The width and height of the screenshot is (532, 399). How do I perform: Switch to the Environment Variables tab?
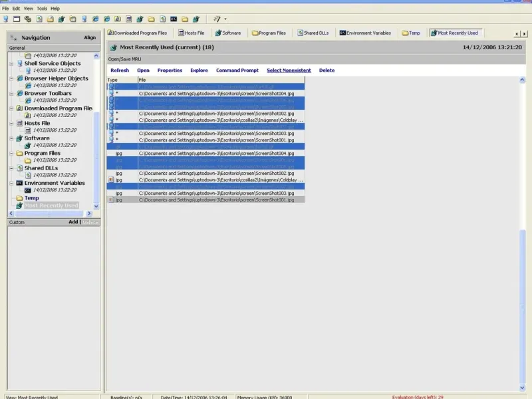pos(364,33)
